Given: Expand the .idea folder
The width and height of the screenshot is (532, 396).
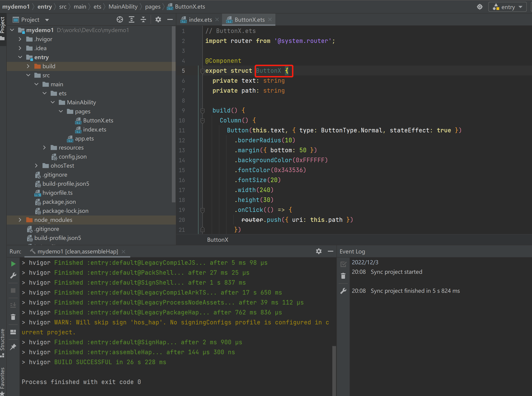Looking at the screenshot, I should (x=20, y=48).
